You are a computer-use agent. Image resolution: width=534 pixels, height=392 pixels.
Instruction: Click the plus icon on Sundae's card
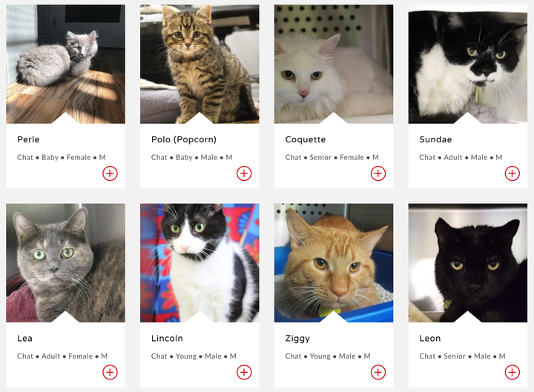(512, 173)
